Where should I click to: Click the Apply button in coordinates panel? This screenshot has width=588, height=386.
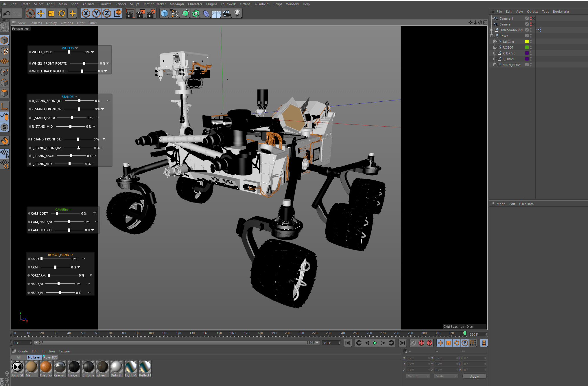(474, 376)
